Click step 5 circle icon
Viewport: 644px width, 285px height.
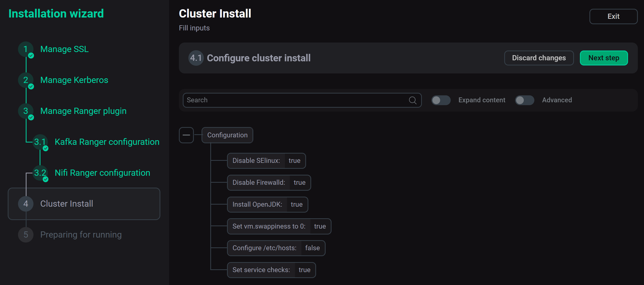pyautogui.click(x=26, y=235)
